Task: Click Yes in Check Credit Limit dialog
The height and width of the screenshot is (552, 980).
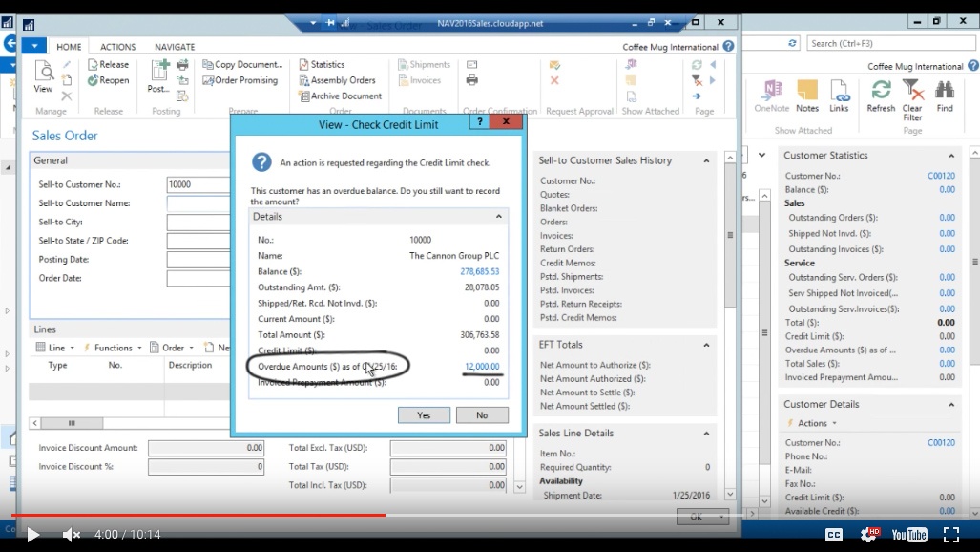Action: pyautogui.click(x=424, y=414)
